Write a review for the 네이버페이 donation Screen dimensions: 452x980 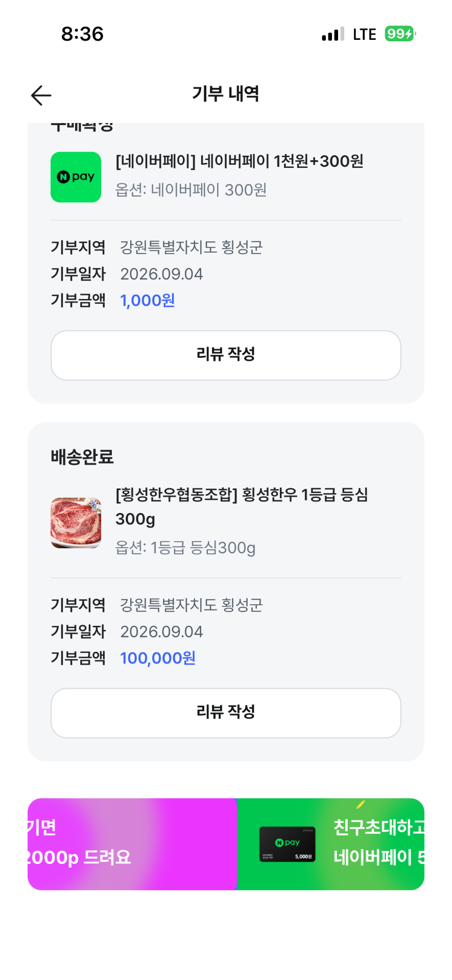click(x=226, y=355)
